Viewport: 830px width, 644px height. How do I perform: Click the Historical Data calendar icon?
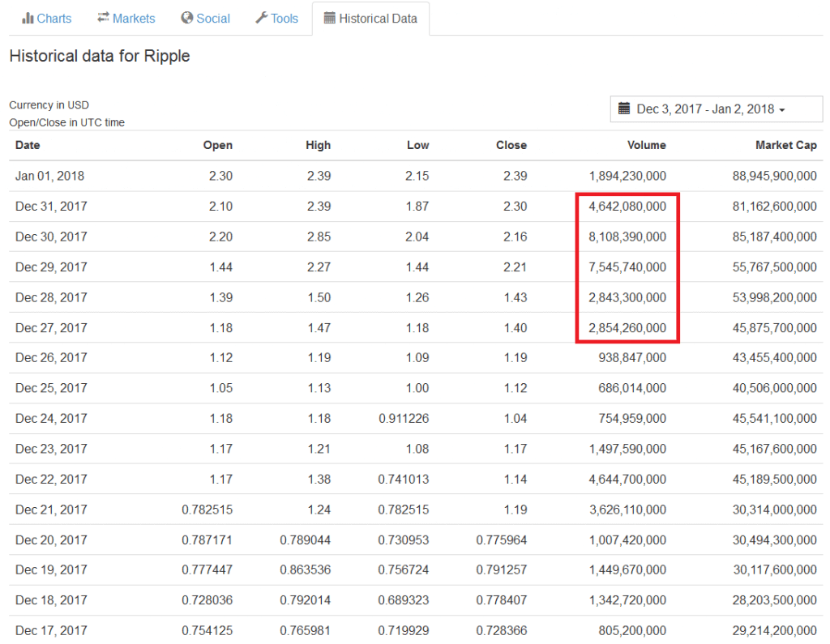(x=329, y=18)
